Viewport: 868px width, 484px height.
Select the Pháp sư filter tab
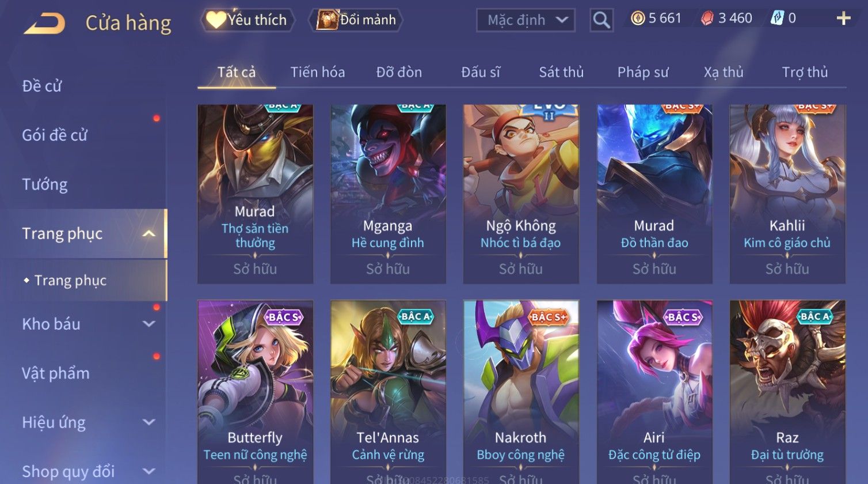tap(643, 72)
